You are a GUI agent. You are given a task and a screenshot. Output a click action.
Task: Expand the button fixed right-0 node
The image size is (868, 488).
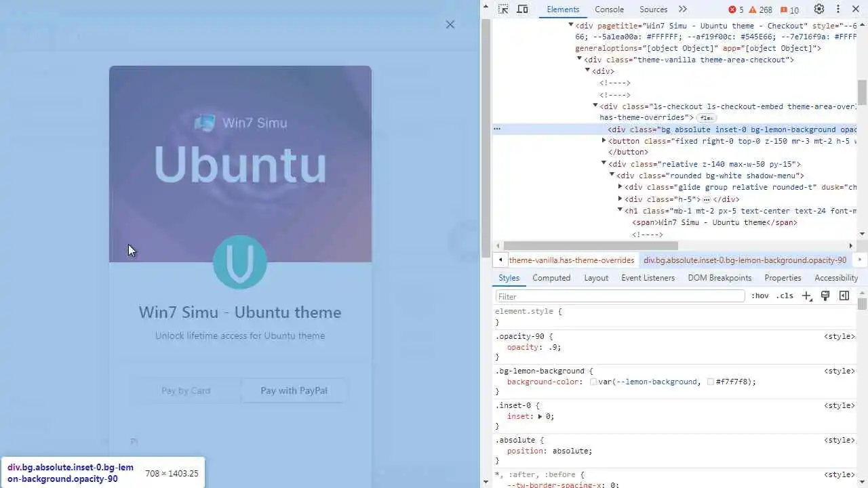604,141
